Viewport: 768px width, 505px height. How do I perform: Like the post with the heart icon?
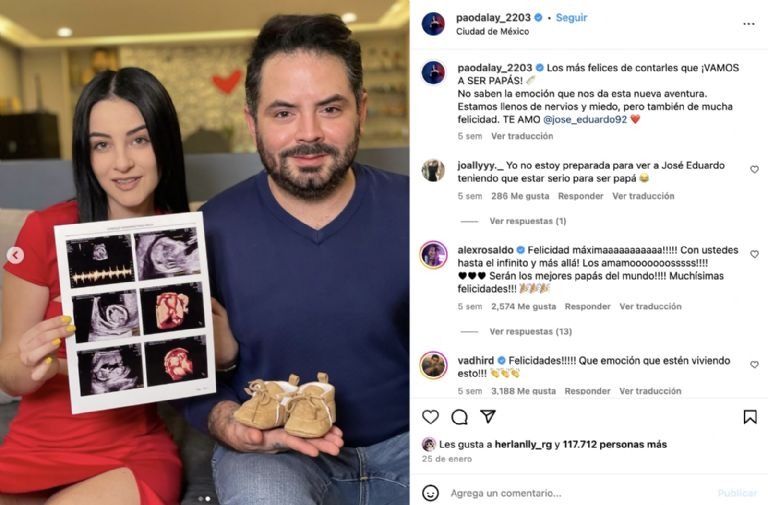[430, 417]
